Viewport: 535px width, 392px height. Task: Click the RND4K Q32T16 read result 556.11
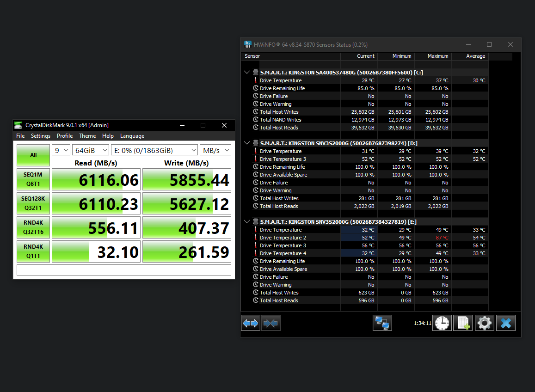click(x=96, y=227)
